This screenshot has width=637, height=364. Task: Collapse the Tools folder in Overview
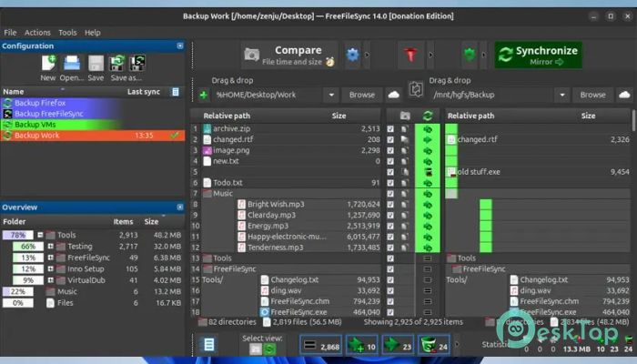(40, 235)
